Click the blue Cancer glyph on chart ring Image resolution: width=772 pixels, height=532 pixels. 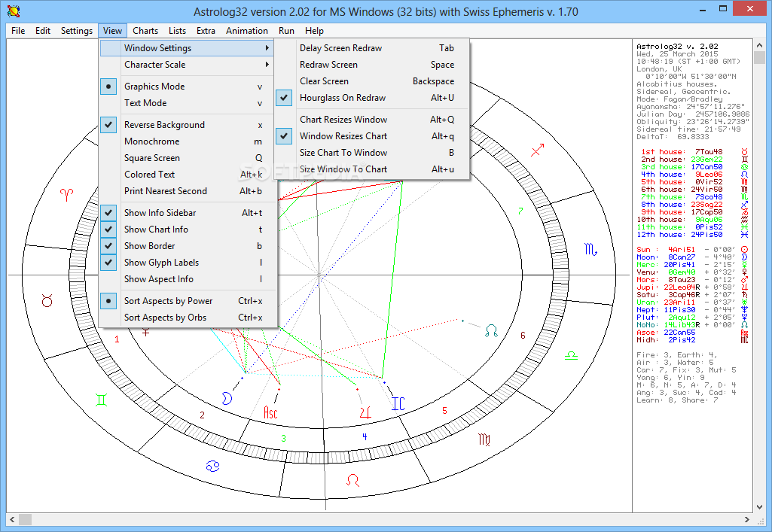point(212,466)
